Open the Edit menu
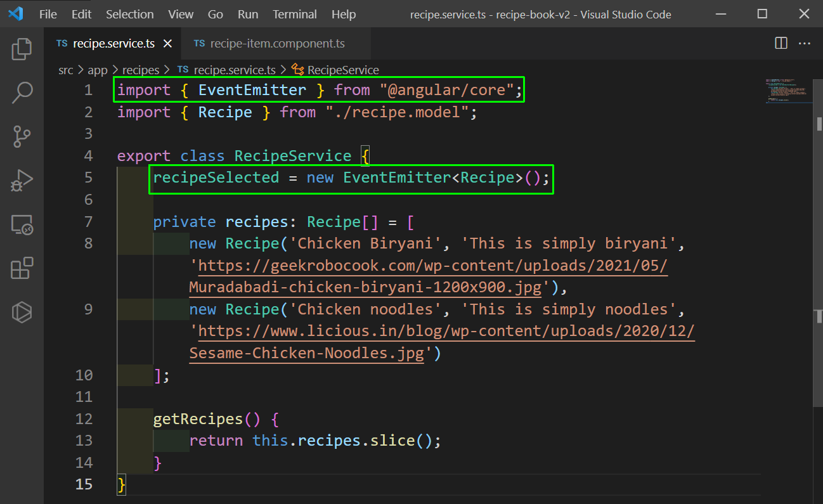Image resolution: width=823 pixels, height=504 pixels. coord(81,14)
